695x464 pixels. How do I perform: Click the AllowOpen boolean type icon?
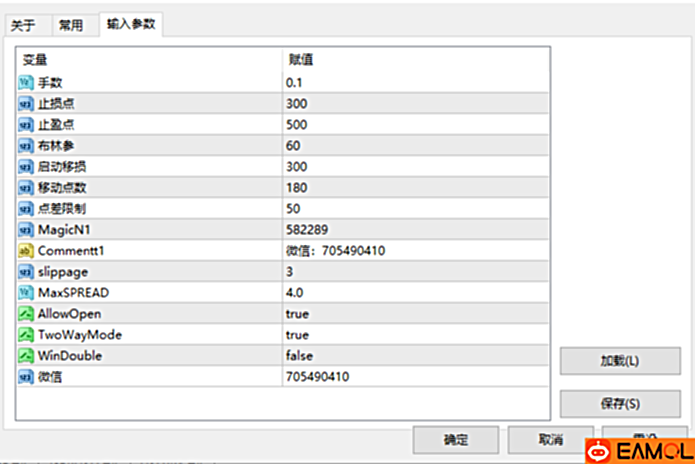tap(27, 314)
